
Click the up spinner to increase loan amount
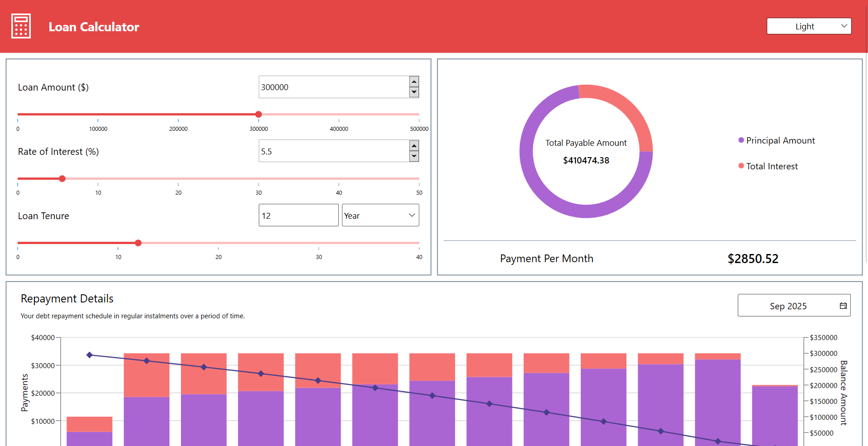pyautogui.click(x=413, y=82)
